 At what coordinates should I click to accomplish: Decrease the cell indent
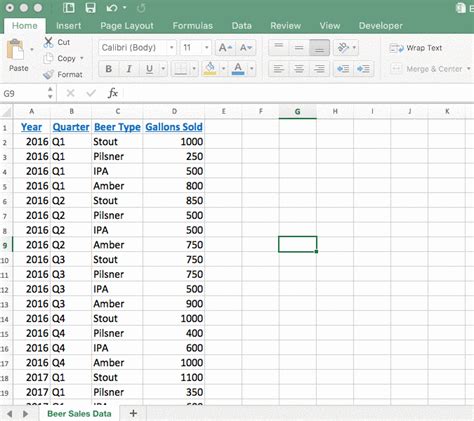[x=343, y=69]
